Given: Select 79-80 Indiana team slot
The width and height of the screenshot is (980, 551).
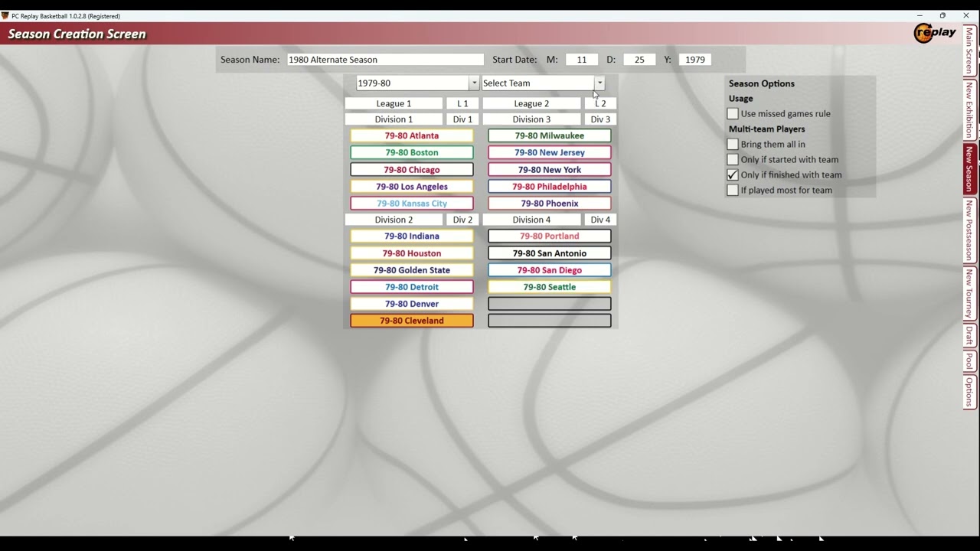Looking at the screenshot, I should [412, 236].
